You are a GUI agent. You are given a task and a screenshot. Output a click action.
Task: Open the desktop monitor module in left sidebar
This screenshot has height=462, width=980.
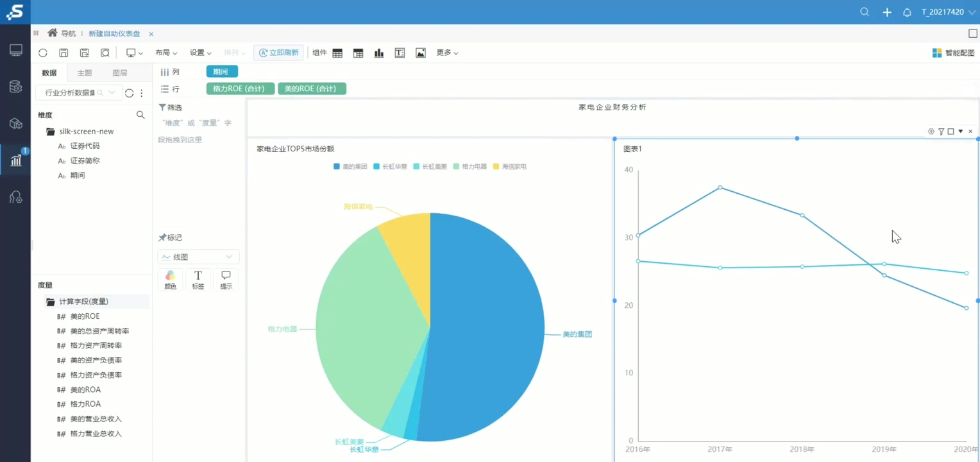tap(16, 51)
